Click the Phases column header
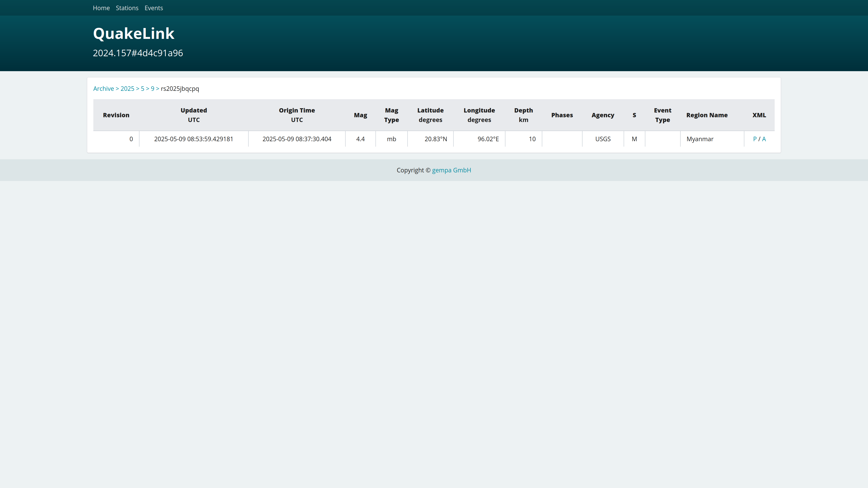 (x=562, y=115)
